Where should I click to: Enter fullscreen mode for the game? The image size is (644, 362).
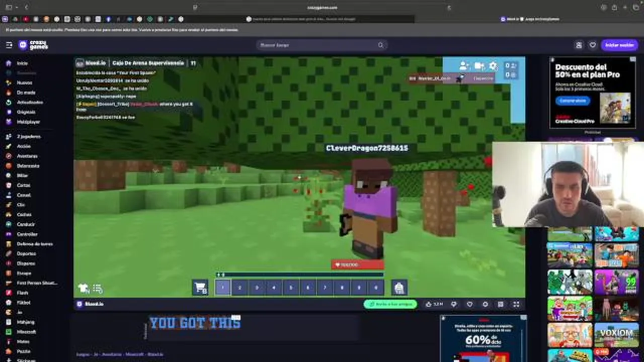tap(516, 304)
